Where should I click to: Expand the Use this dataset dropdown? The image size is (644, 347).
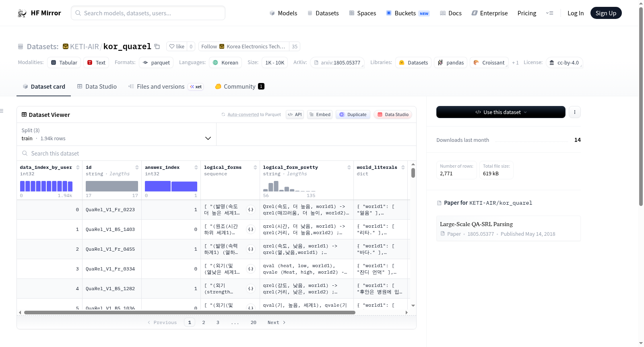click(501, 112)
